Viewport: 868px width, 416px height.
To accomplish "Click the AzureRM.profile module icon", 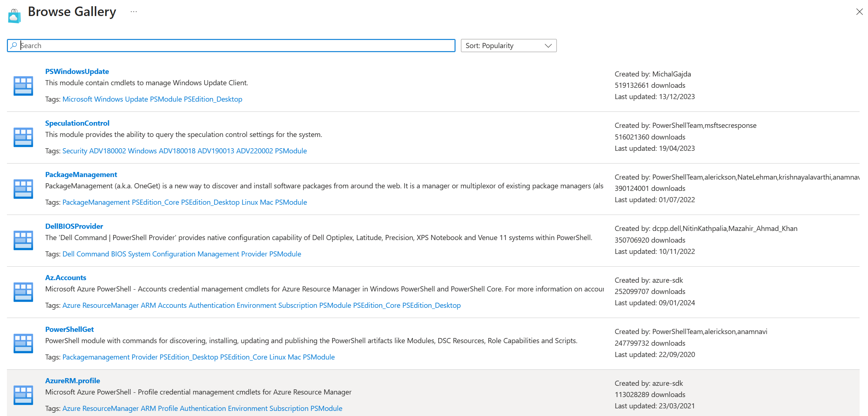I will 23,395.
